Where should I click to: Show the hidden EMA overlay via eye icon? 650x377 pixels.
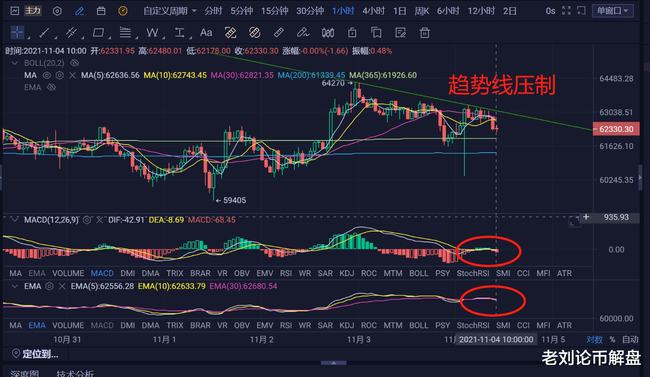click(51, 87)
